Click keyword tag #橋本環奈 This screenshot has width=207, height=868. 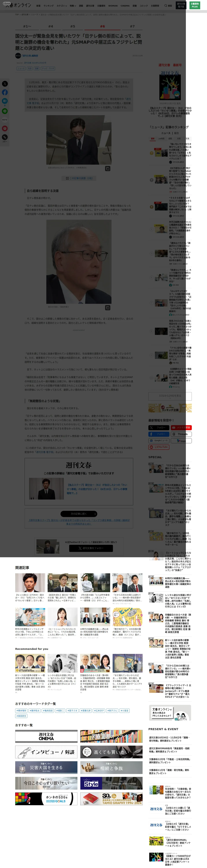tap(21, 711)
